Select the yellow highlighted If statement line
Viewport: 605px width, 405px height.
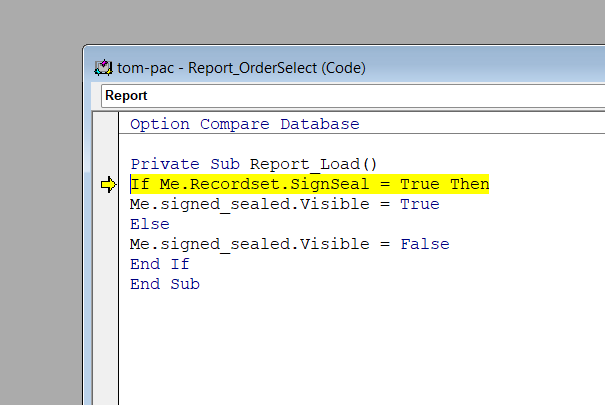[x=309, y=184]
